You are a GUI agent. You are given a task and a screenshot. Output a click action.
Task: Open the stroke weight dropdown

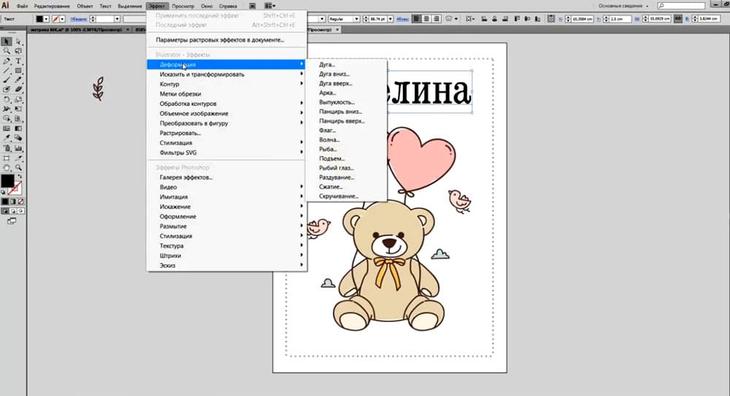click(117, 19)
